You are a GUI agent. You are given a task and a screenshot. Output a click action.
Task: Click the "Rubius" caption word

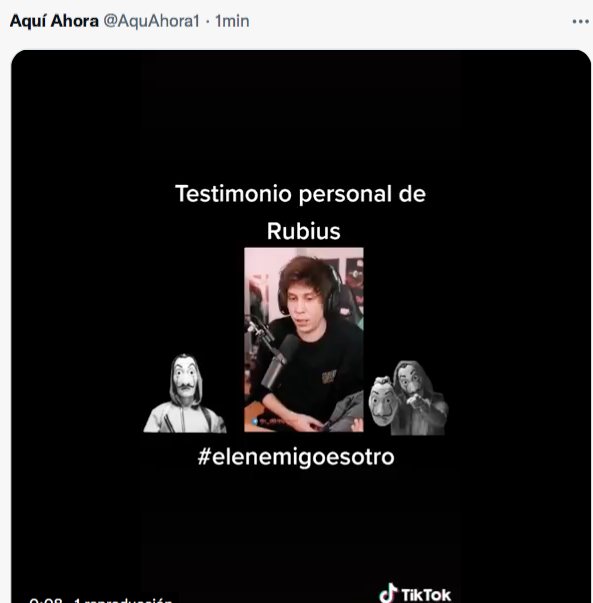pos(304,231)
